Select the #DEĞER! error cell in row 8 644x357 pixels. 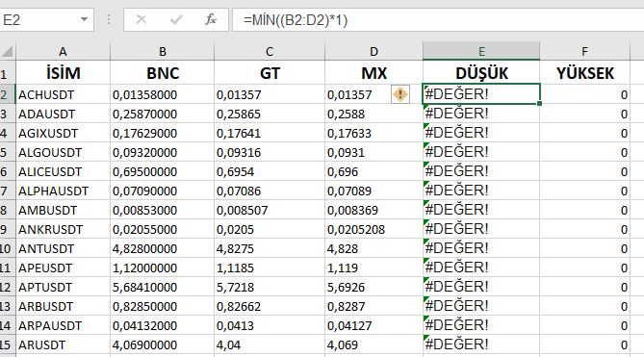[x=481, y=210]
